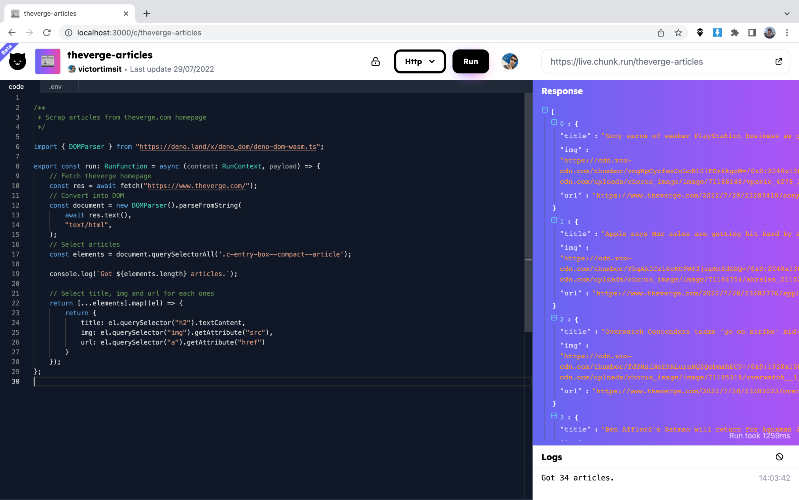799x500 pixels.
Task: Select the theverge-articles browser tab
Action: point(69,14)
